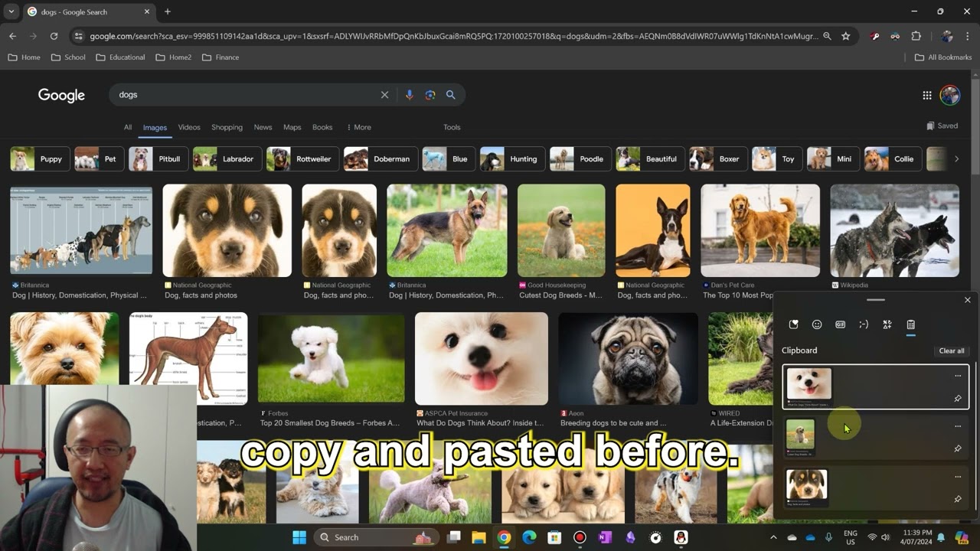Open the Kaomoji ;-) tab
Image resolution: width=980 pixels, height=551 pixels.
pyautogui.click(x=864, y=324)
